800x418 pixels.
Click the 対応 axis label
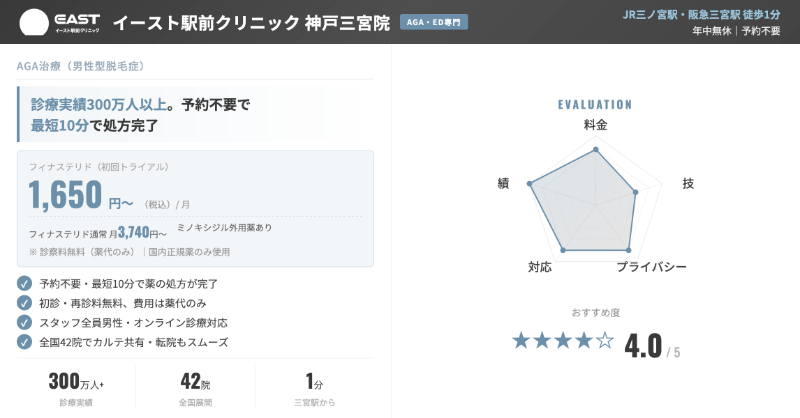click(540, 267)
